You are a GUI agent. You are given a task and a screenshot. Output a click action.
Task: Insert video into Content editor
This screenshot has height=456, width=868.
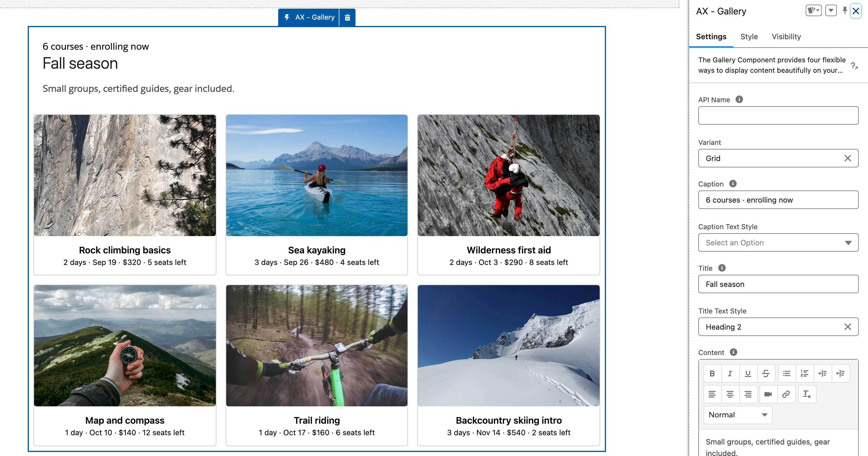click(768, 394)
